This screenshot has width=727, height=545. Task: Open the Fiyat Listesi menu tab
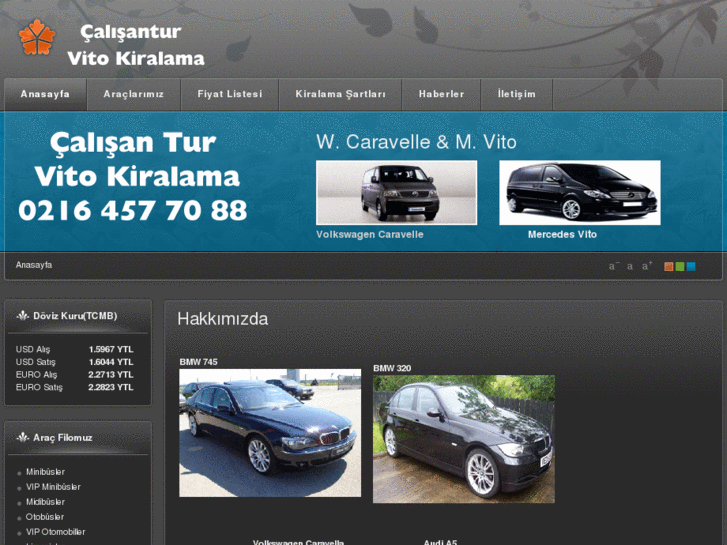(230, 94)
